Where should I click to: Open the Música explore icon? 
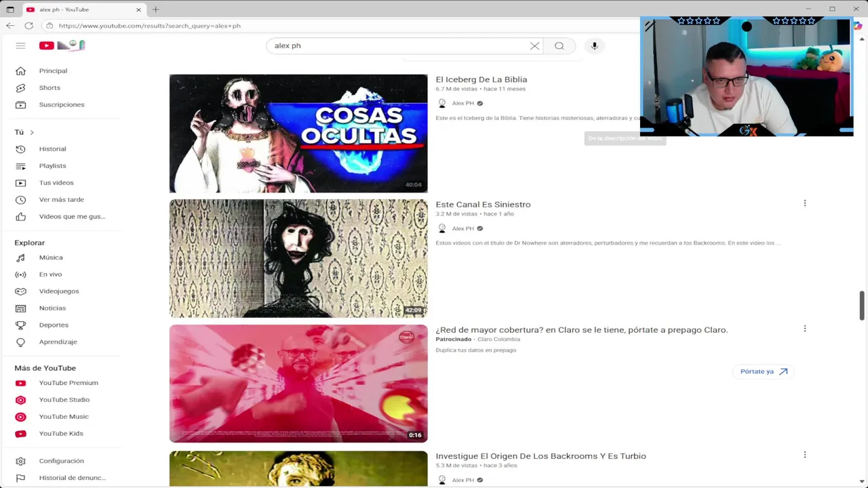pos(20,258)
